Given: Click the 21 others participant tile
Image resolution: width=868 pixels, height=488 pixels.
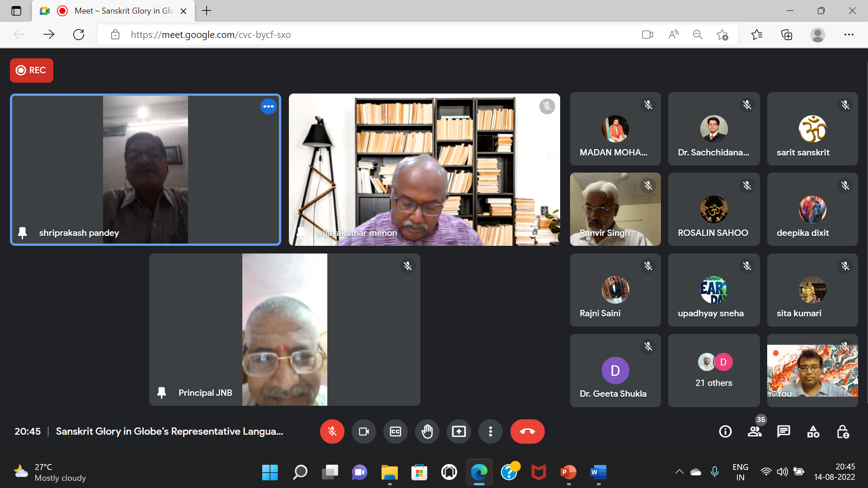Looking at the screenshot, I should pos(713,371).
